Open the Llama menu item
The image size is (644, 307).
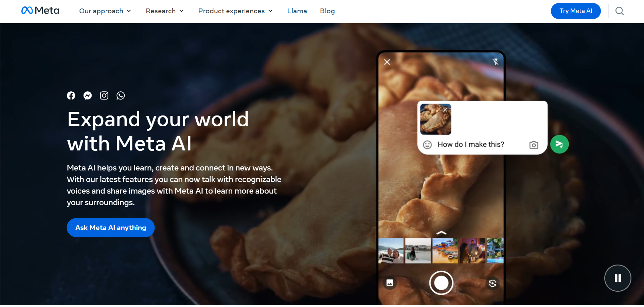click(297, 11)
